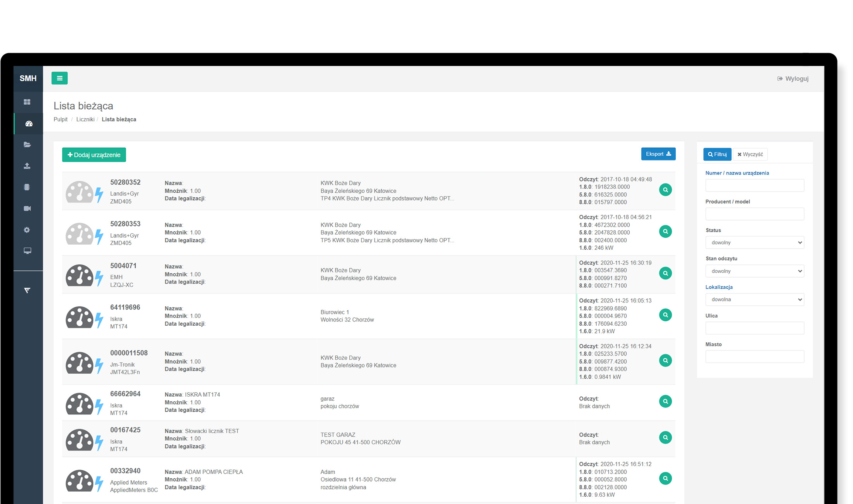Image resolution: width=853 pixels, height=504 pixels.
Task: Open the Liczniki breadcrumb link
Action: click(85, 119)
